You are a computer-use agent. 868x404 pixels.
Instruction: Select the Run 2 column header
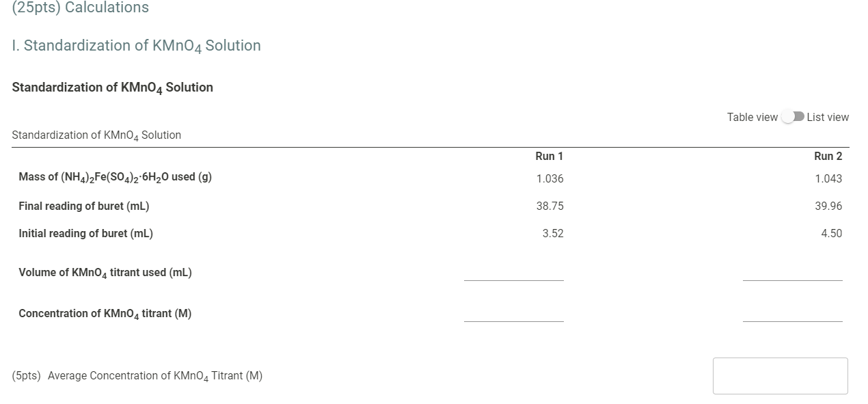click(x=828, y=156)
